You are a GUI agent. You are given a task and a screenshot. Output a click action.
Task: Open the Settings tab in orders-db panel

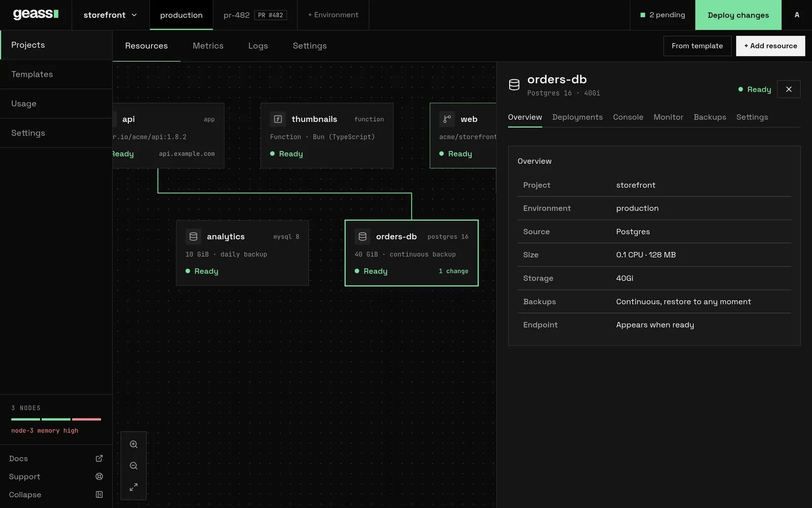pyautogui.click(x=752, y=117)
